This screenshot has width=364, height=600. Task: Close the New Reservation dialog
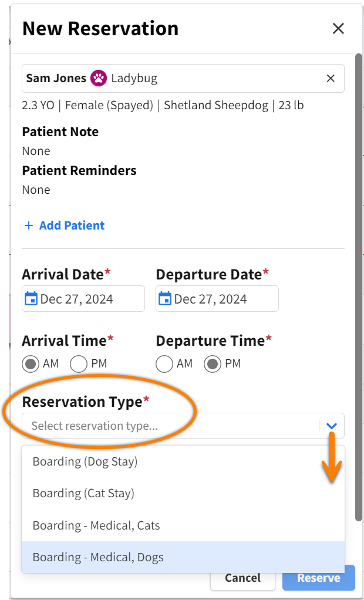click(x=339, y=28)
